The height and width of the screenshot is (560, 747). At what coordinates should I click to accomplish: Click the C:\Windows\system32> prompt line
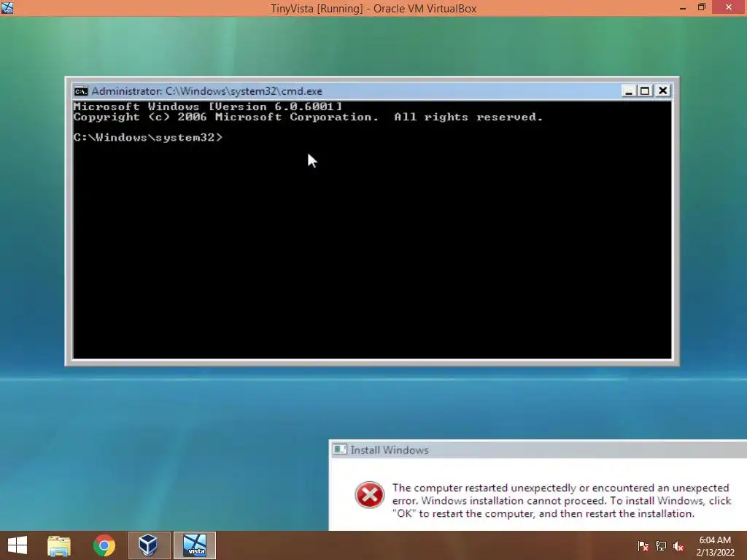pyautogui.click(x=147, y=138)
